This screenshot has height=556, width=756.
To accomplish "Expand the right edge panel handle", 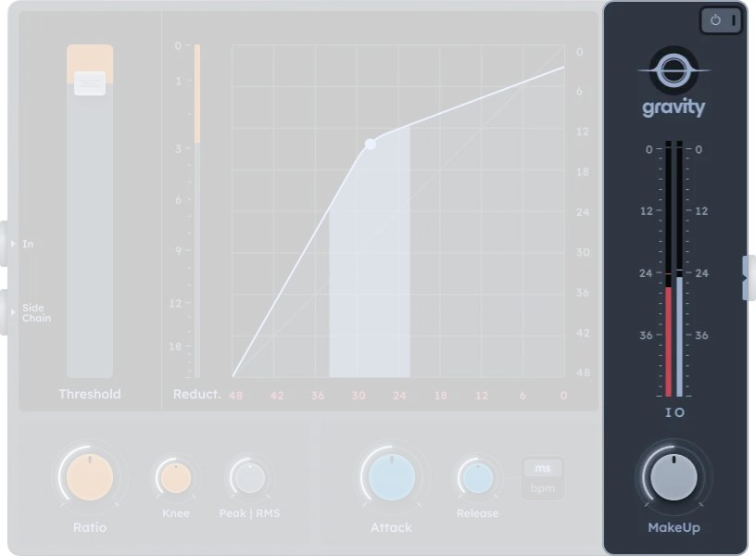I will tap(745, 278).
